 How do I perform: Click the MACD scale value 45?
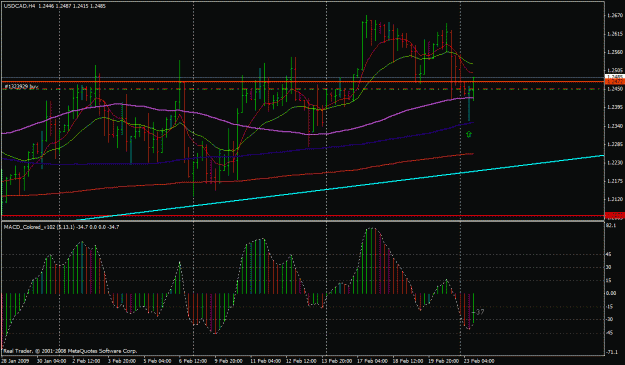pyautogui.click(x=609, y=254)
